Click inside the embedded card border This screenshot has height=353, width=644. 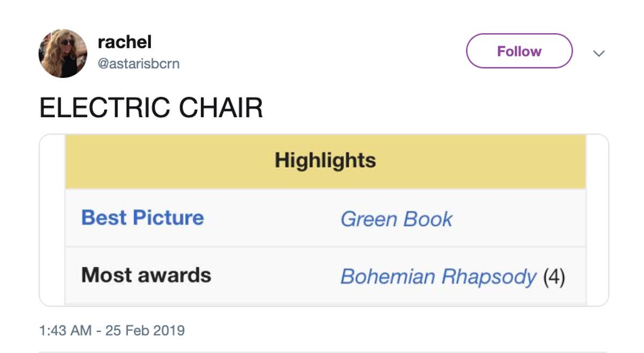325,236
